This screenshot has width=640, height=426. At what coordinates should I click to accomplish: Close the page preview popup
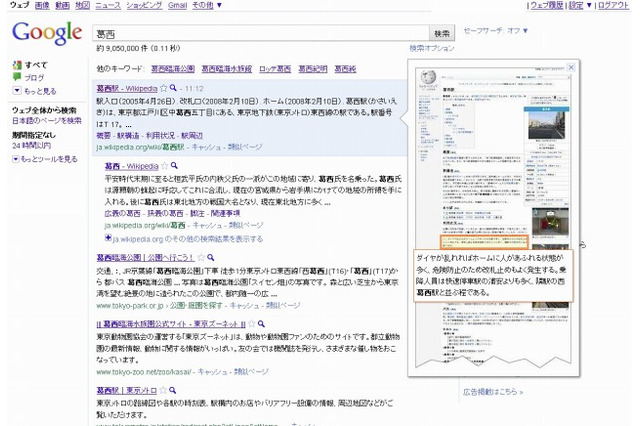(571, 67)
